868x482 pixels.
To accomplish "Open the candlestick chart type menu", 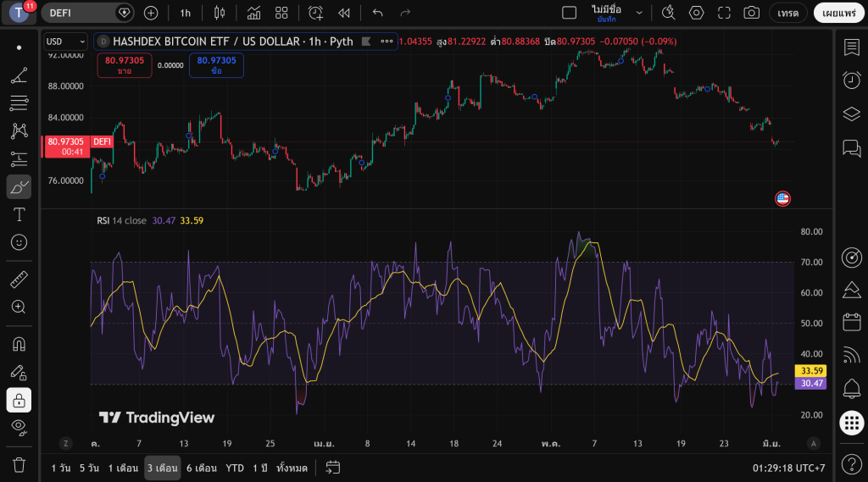I will (x=220, y=13).
